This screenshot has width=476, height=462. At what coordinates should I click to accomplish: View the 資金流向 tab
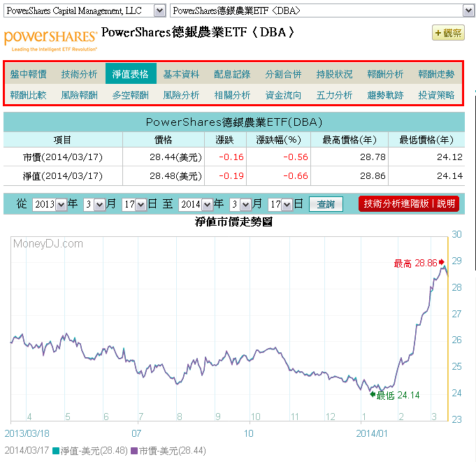click(x=283, y=95)
